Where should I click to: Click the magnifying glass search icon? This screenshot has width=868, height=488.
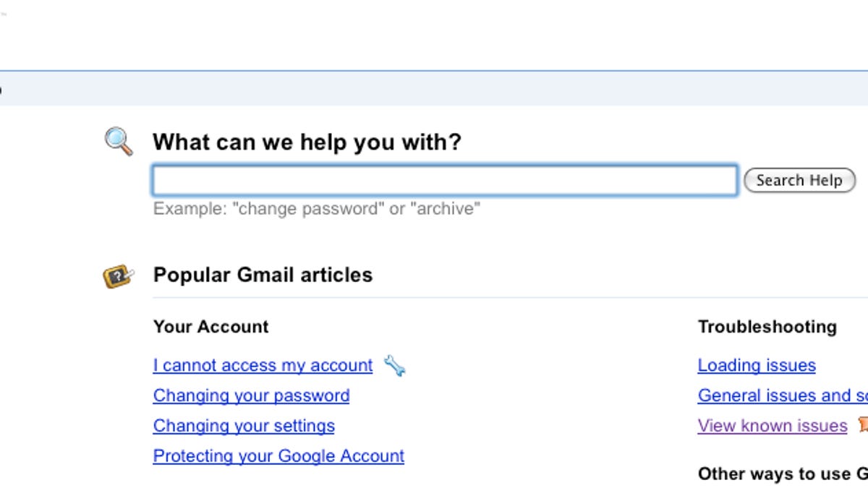click(119, 141)
